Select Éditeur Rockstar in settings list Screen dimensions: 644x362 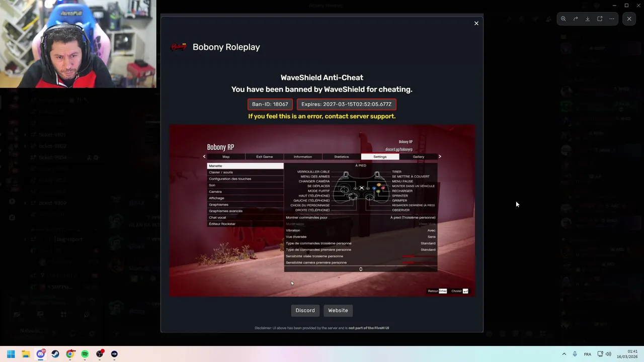click(x=246, y=224)
